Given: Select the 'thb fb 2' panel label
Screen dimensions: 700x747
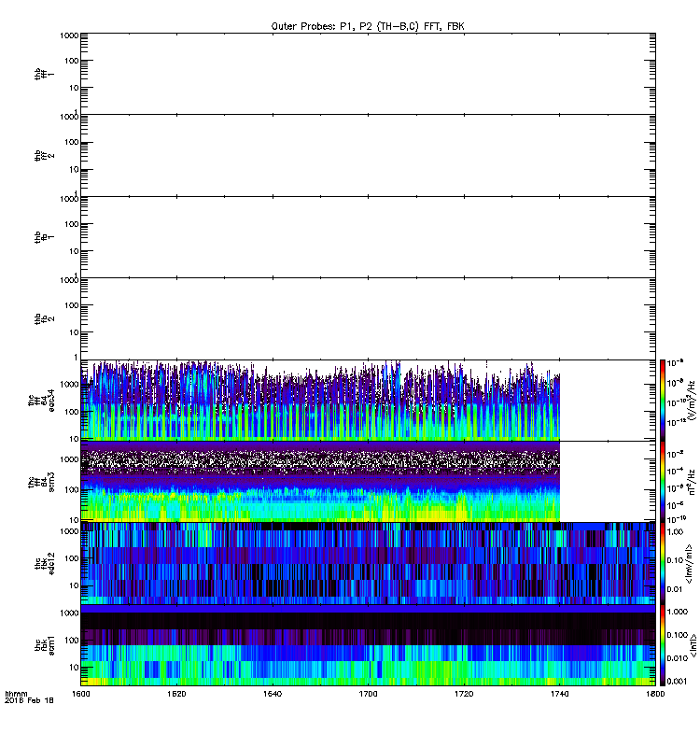Looking at the screenshot, I should coord(44,318).
